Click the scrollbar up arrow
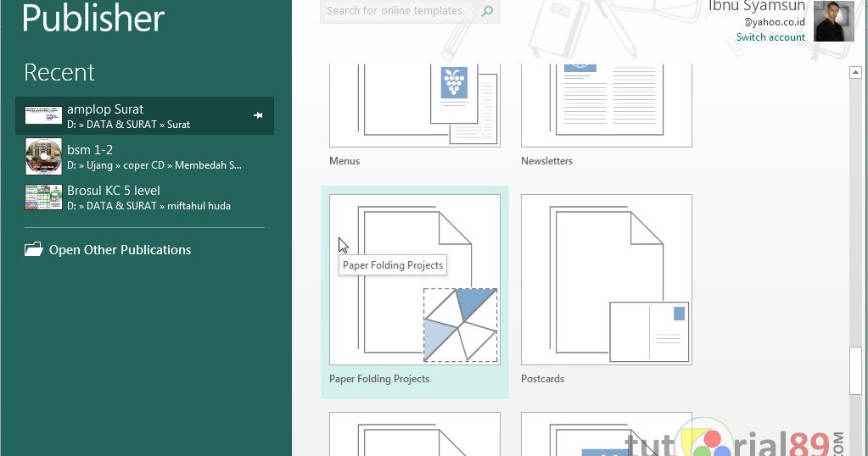 coord(855,72)
